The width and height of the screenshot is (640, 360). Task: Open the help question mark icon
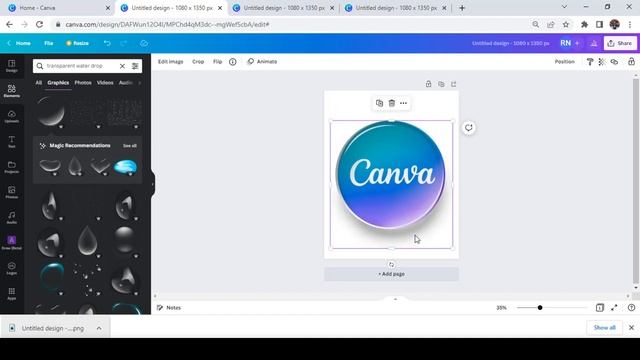[631, 308]
